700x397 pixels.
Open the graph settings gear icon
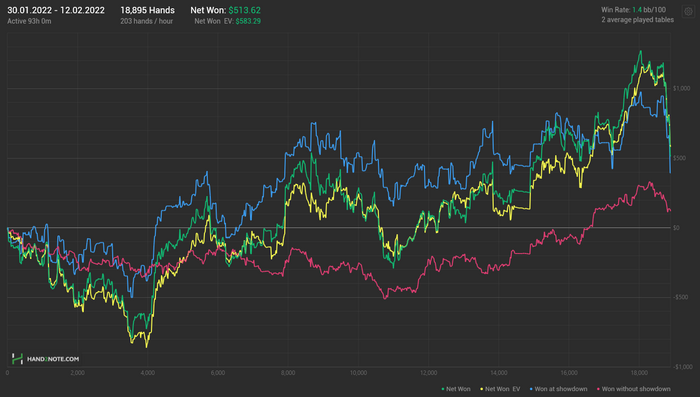[688, 12]
